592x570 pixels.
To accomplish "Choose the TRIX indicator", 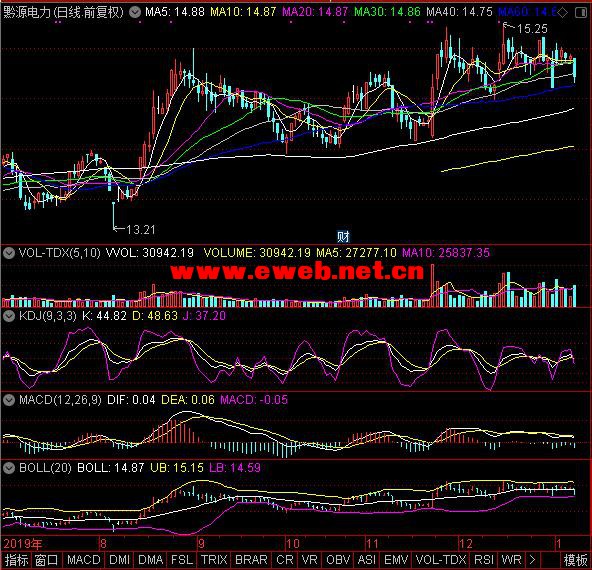I will (x=214, y=559).
